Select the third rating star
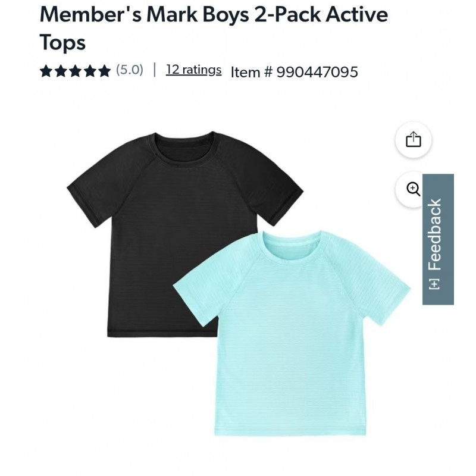This screenshot has width=476, height=476. coord(75,71)
